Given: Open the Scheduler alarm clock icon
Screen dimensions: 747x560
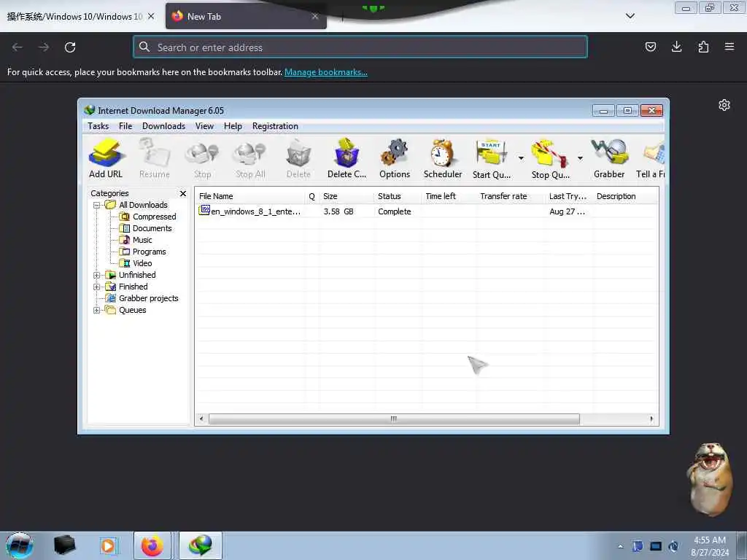Looking at the screenshot, I should pos(443,158).
